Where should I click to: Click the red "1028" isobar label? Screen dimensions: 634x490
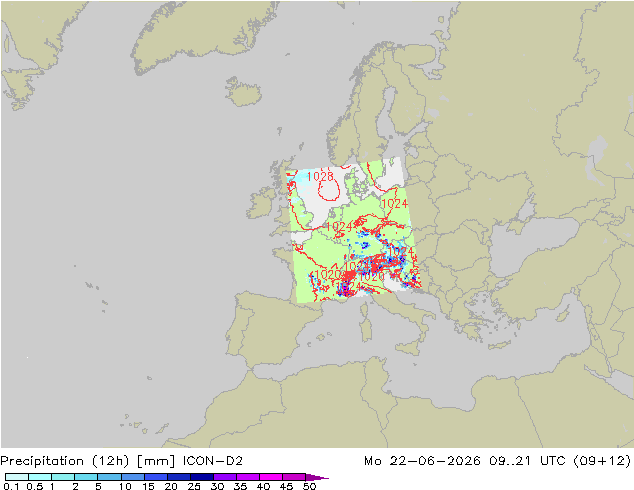coord(320,176)
